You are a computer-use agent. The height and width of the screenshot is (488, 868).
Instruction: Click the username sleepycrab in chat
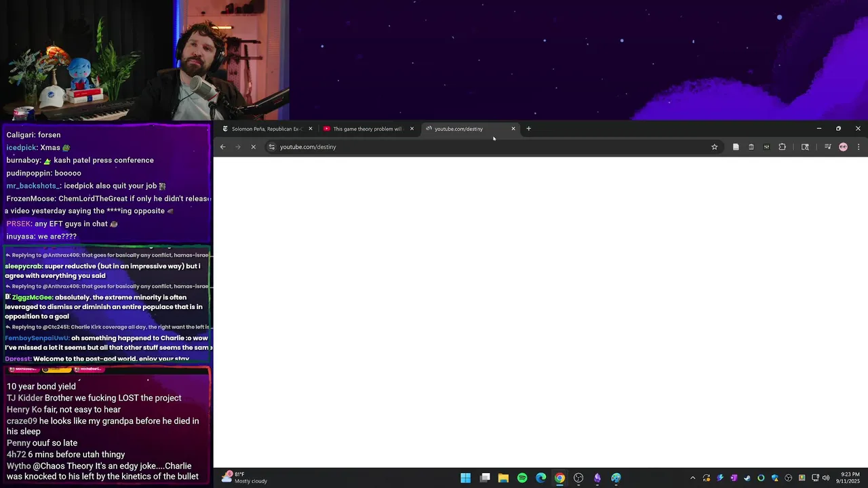tap(23, 266)
